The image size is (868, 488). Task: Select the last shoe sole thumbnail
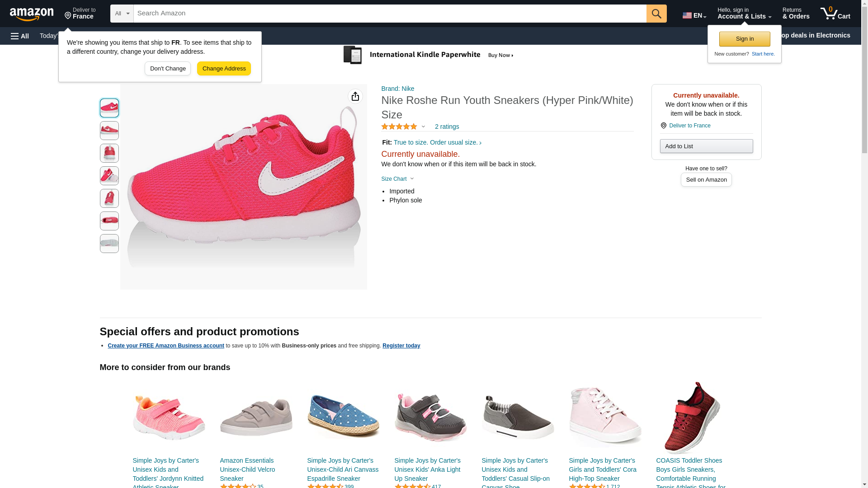pos(109,244)
